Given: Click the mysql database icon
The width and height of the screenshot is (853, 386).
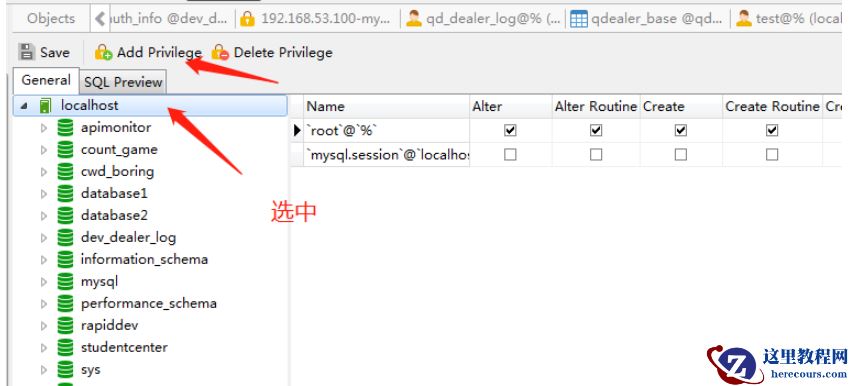Looking at the screenshot, I should coord(65,282).
